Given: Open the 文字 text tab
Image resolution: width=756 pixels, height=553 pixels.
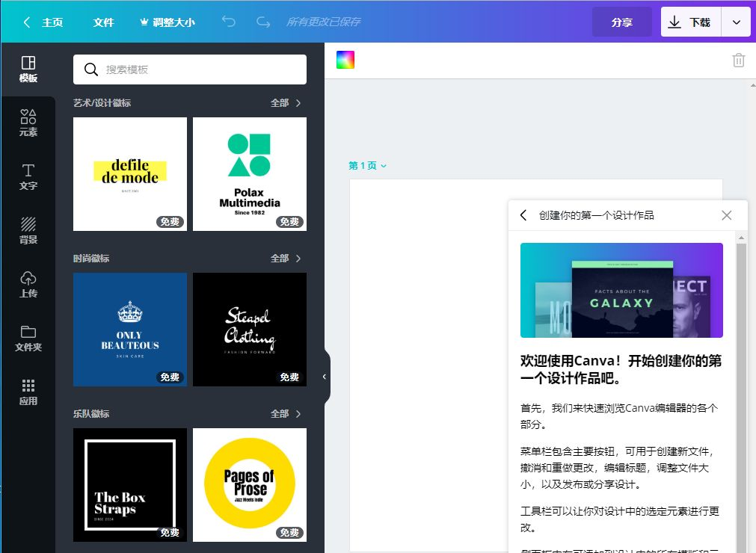Looking at the screenshot, I should point(28,177).
